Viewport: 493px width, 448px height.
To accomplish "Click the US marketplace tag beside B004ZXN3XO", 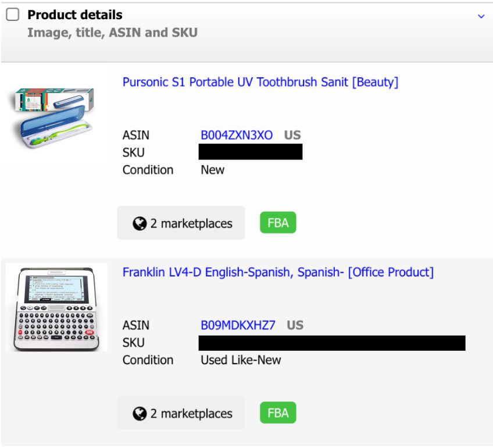I will tap(292, 135).
